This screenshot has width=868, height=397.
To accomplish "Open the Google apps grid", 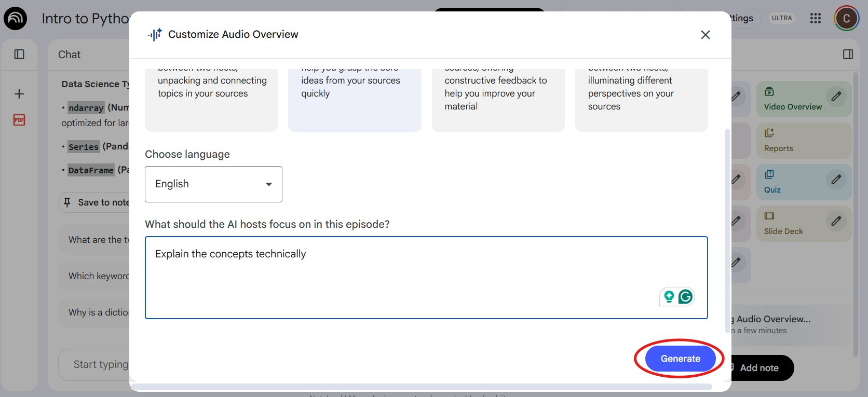I will coord(816,19).
